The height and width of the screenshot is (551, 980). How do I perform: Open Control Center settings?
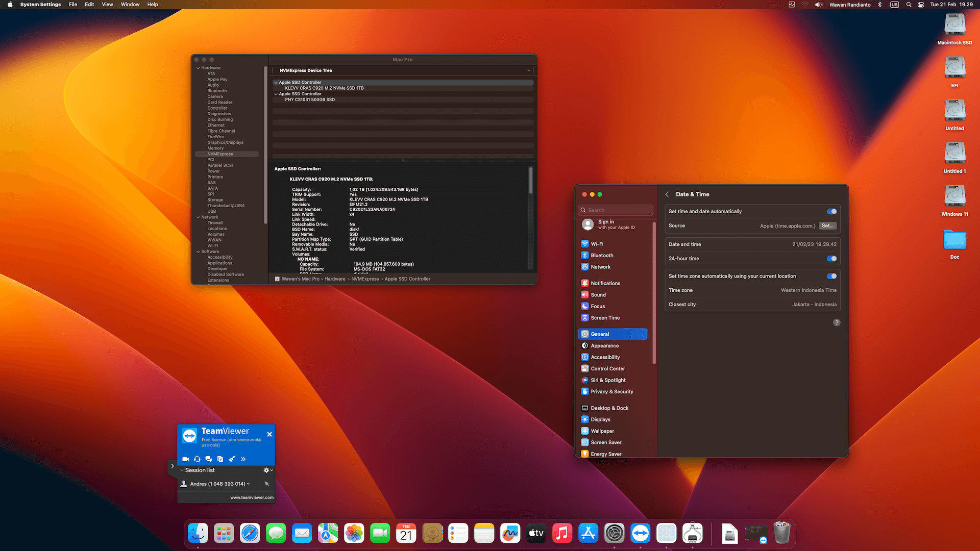[612, 369]
